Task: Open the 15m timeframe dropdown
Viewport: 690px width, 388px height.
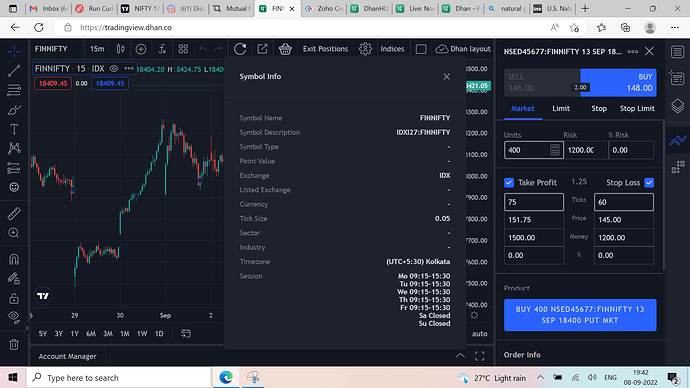Action: click(x=97, y=49)
